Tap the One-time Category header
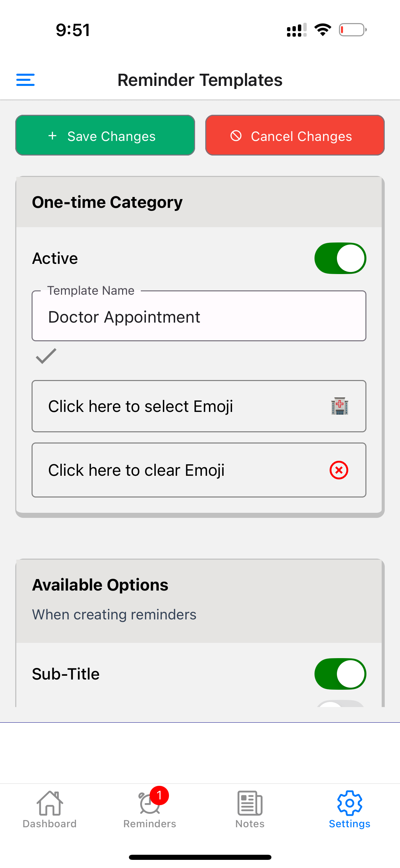 pos(107,202)
